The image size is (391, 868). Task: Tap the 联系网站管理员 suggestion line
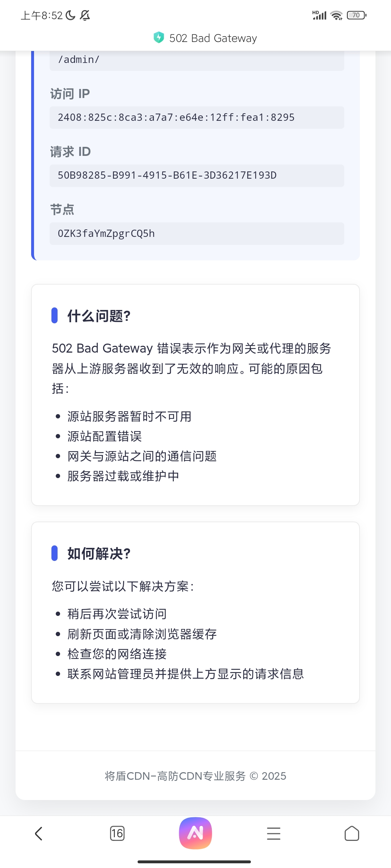[x=185, y=674]
